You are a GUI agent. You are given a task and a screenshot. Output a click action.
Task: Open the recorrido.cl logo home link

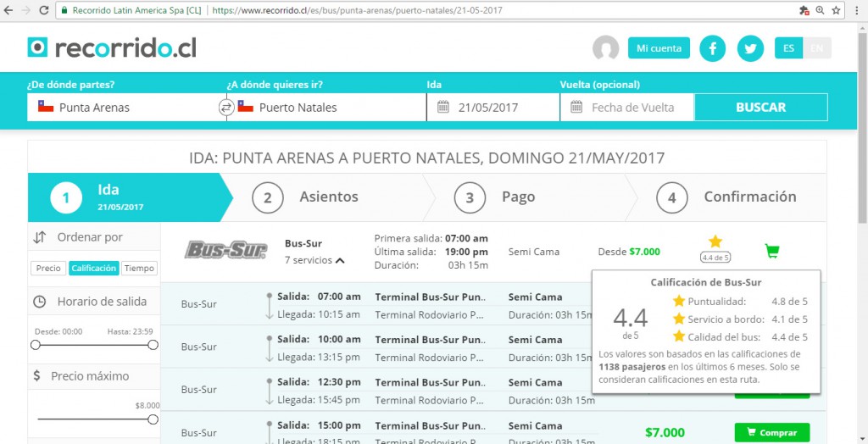(112, 47)
